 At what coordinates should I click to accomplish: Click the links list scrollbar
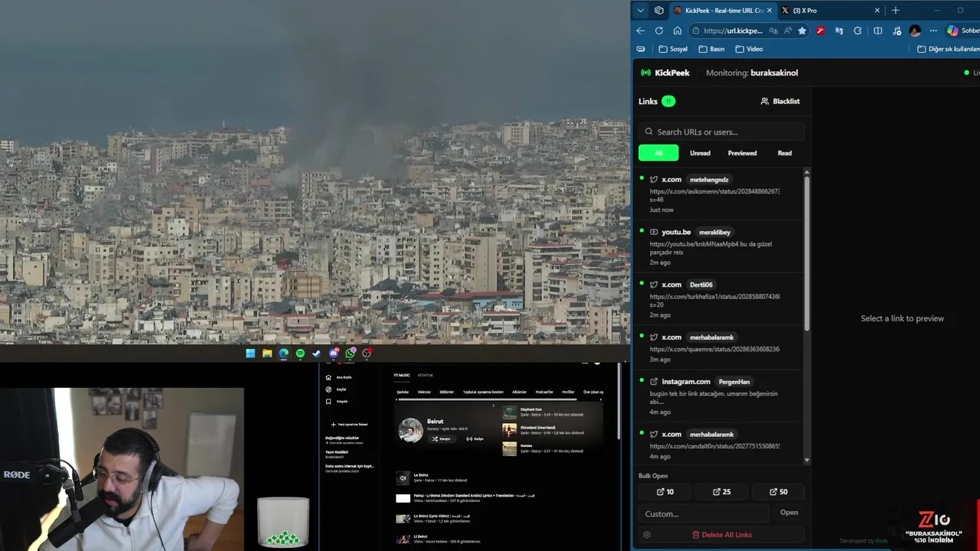coord(806,253)
